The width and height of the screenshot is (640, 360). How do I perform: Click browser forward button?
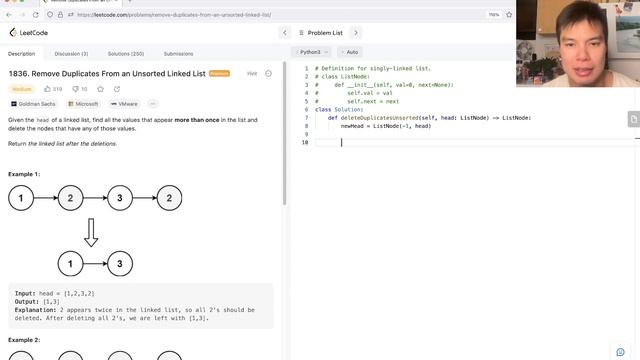(22, 15)
